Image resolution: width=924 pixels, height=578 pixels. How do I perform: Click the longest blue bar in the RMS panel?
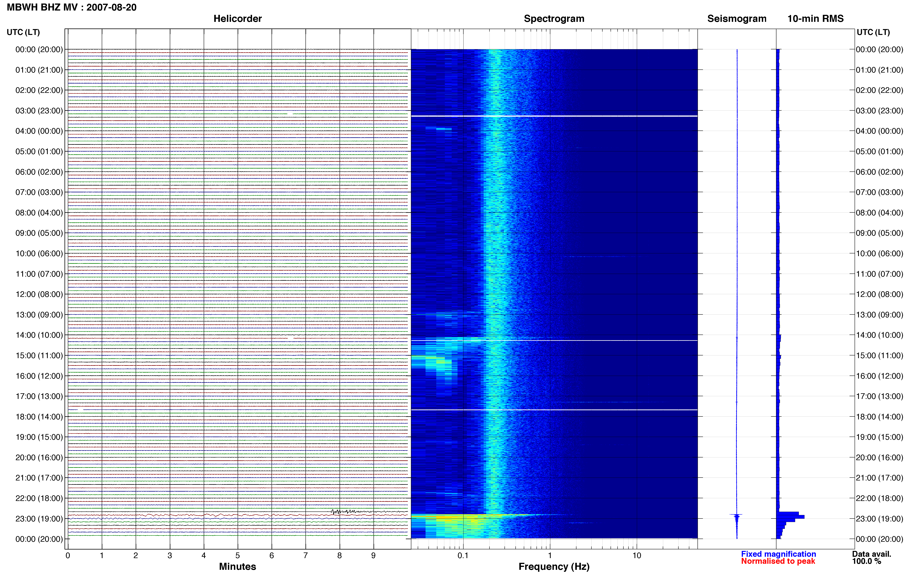(x=790, y=517)
